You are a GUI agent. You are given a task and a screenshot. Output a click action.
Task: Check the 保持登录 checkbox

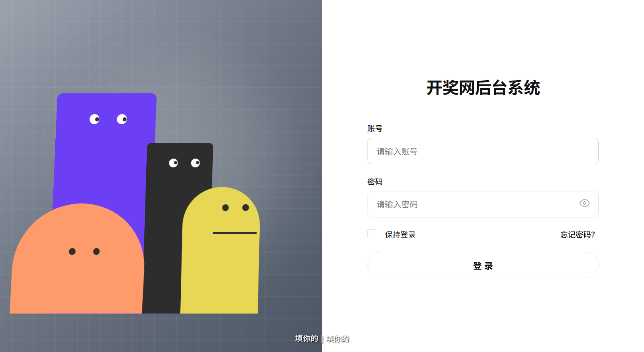pyautogui.click(x=372, y=234)
